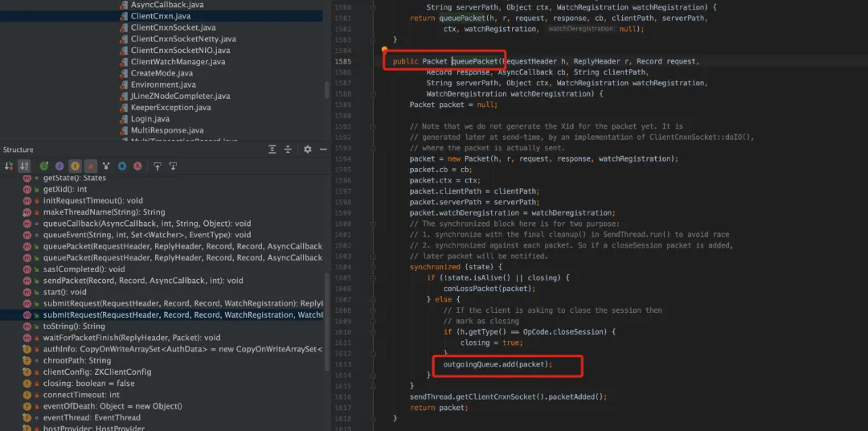Select the highlighted submitRequest row
This screenshot has height=431, width=868.
tap(161, 314)
